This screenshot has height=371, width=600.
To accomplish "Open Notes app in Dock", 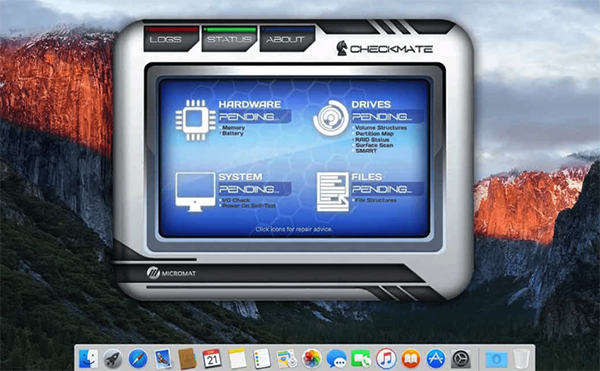I will pyautogui.click(x=237, y=359).
